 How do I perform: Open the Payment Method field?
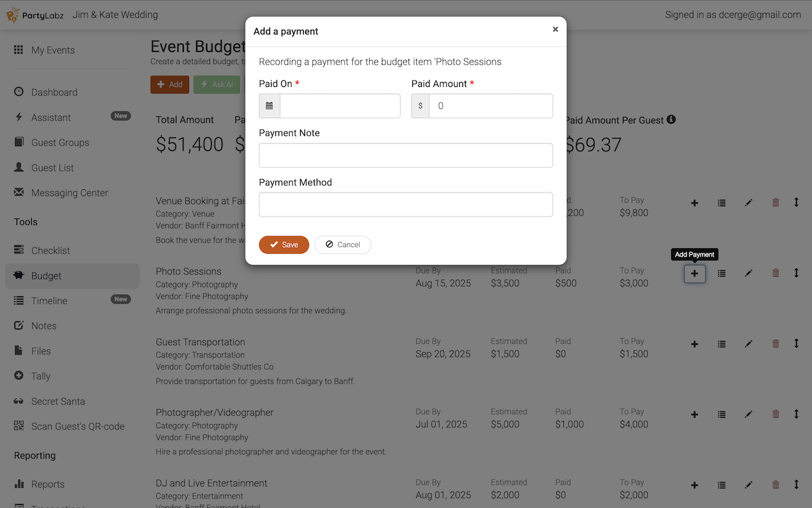point(405,204)
